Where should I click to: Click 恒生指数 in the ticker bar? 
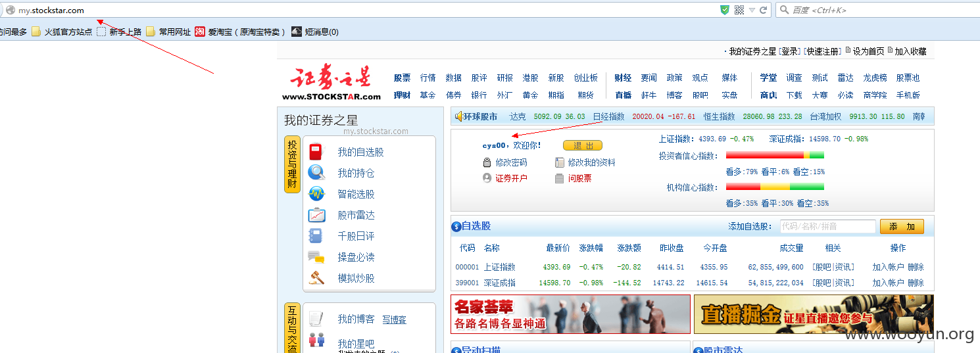pyautogui.click(x=719, y=116)
